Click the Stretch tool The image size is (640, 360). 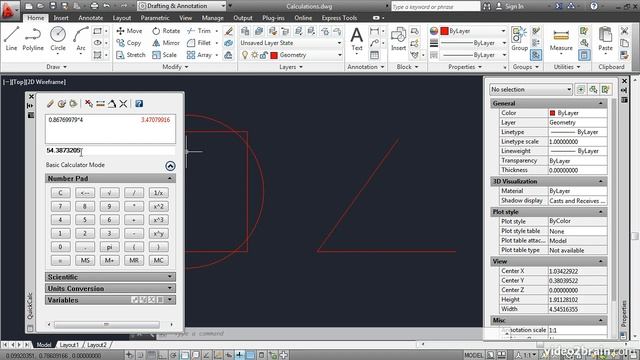point(131,55)
